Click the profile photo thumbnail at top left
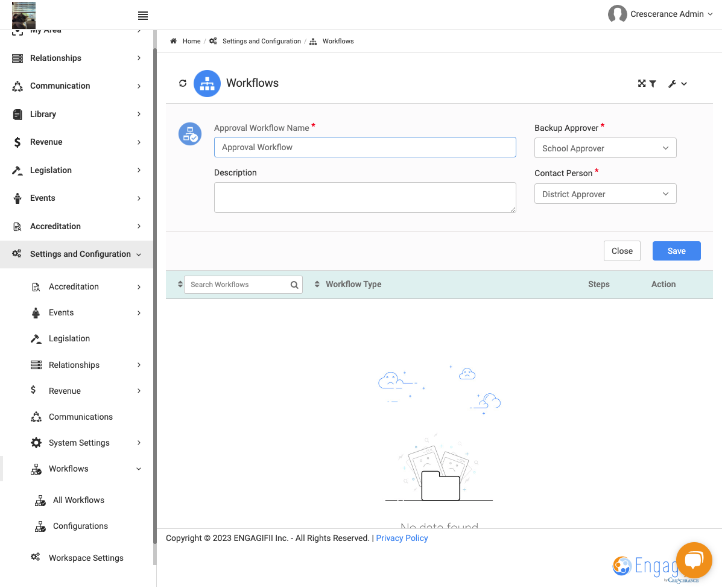The width and height of the screenshot is (722, 588). (24, 15)
